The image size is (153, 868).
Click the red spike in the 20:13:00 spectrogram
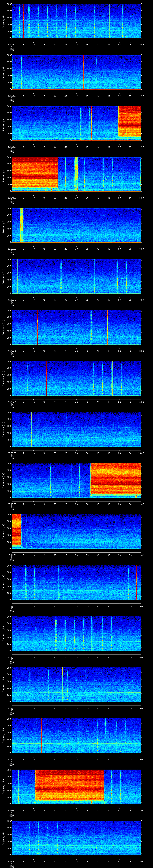[92, 633]
